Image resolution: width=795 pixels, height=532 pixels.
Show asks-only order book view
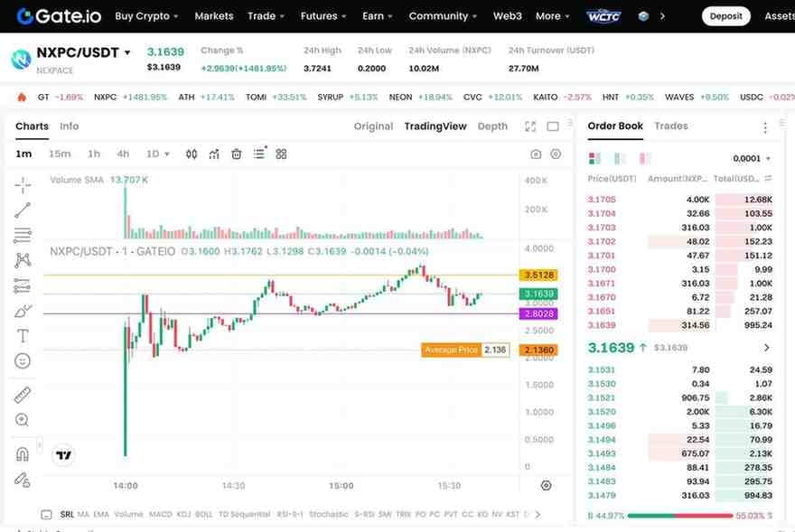tap(645, 159)
